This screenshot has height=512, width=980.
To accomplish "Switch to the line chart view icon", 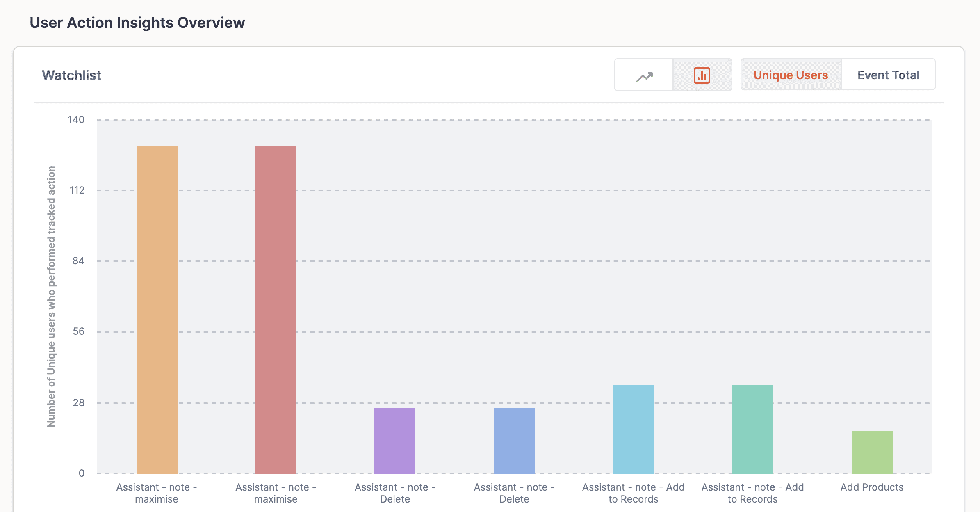I will click(x=644, y=75).
